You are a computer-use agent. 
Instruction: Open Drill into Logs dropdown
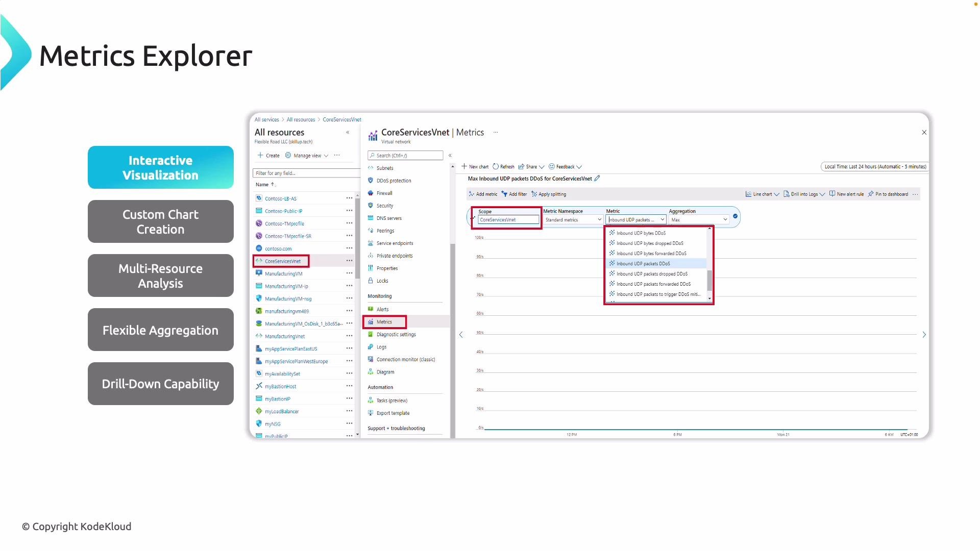pos(804,194)
